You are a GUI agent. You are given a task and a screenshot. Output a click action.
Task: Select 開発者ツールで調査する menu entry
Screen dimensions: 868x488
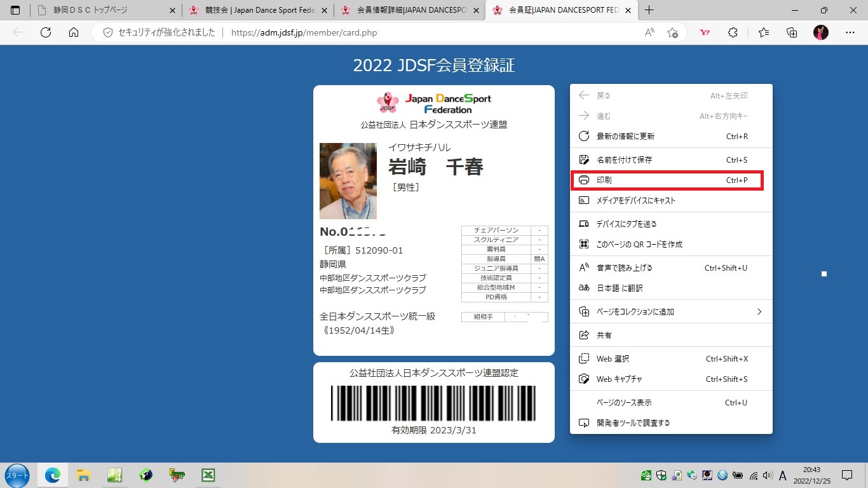[x=671, y=423]
